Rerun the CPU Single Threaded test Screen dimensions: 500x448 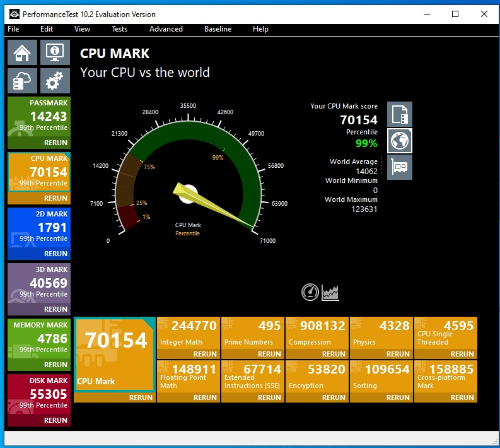[446, 354]
